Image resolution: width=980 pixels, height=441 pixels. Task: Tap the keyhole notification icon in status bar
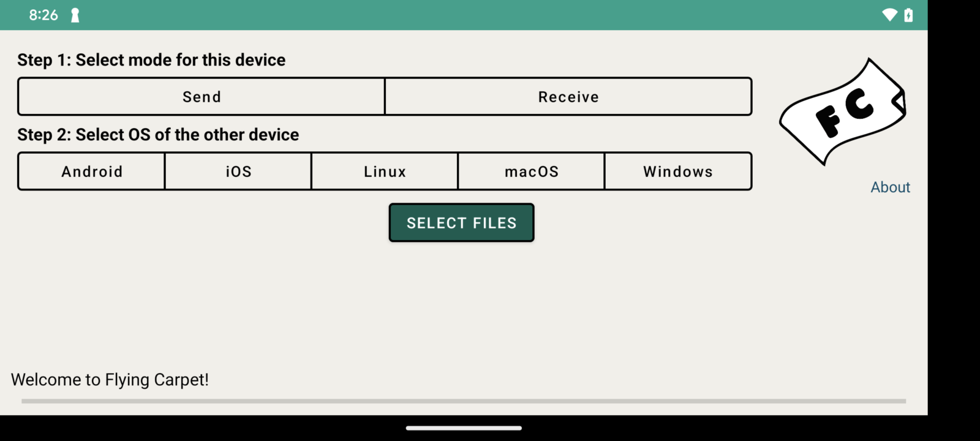pyautogui.click(x=75, y=15)
